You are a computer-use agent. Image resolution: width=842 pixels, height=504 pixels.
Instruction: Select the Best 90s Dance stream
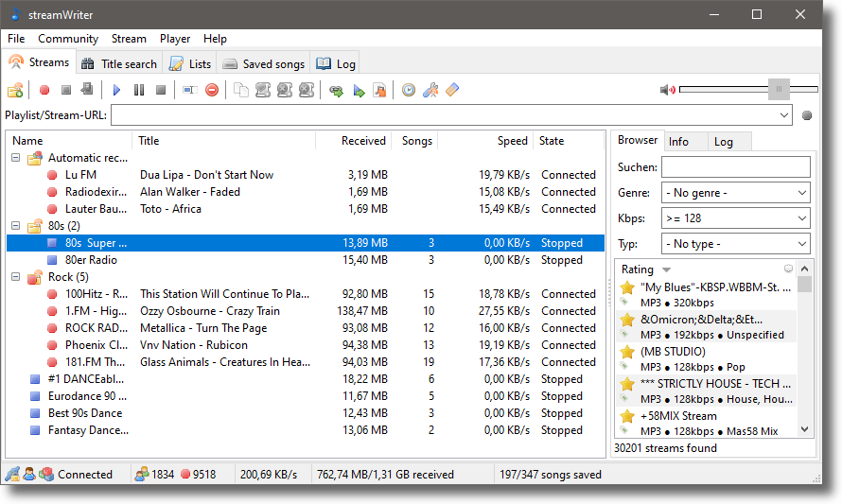305,413
